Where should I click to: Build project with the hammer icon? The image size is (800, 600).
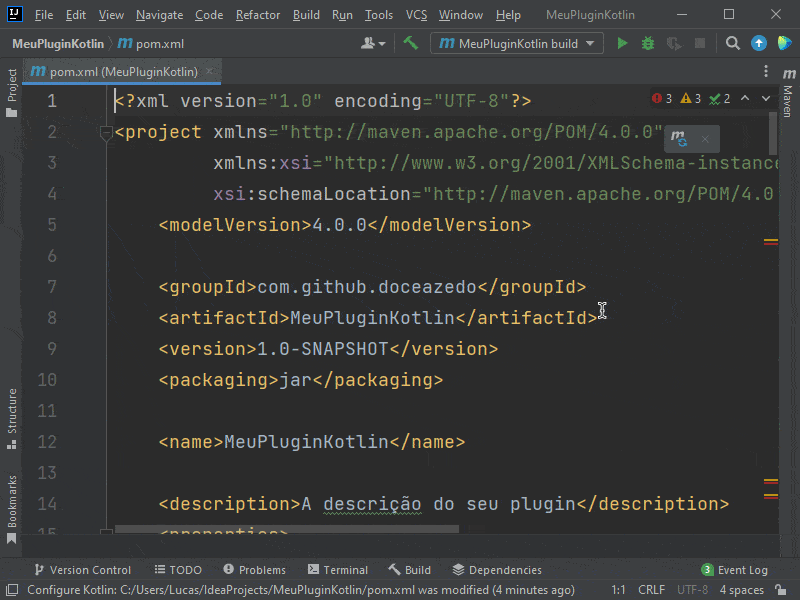pyautogui.click(x=410, y=44)
